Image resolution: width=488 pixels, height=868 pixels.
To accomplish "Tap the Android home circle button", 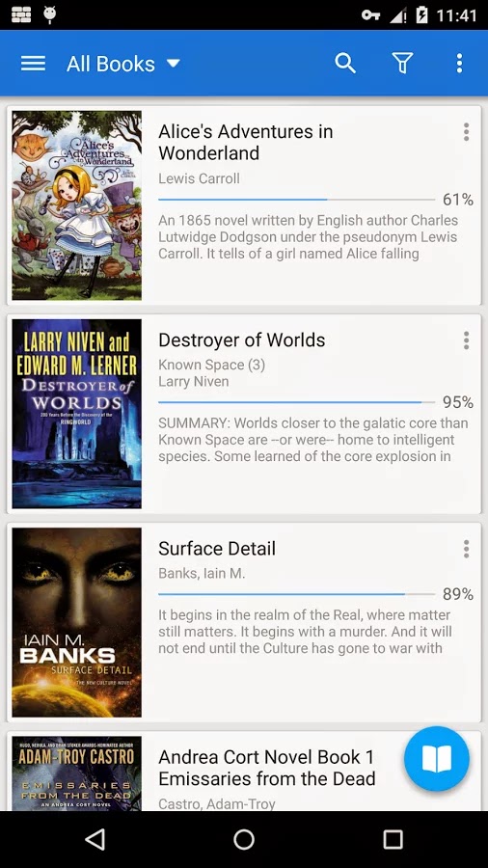I will click(x=244, y=839).
